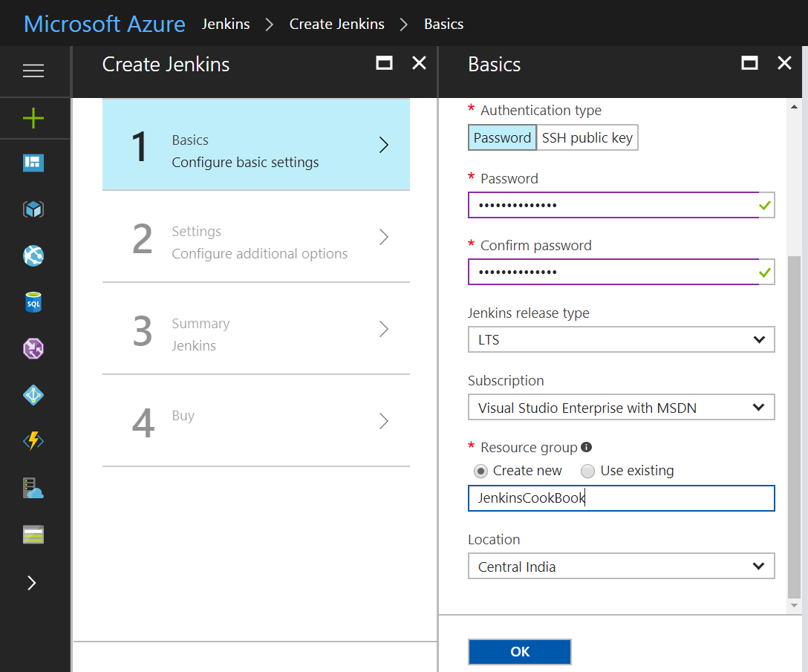The width and height of the screenshot is (808, 672).
Task: Open the SQL databases icon
Action: (x=33, y=302)
